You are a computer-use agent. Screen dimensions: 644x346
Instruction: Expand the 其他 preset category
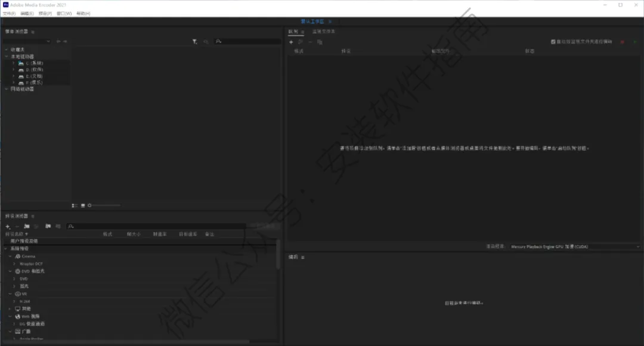tap(10, 308)
